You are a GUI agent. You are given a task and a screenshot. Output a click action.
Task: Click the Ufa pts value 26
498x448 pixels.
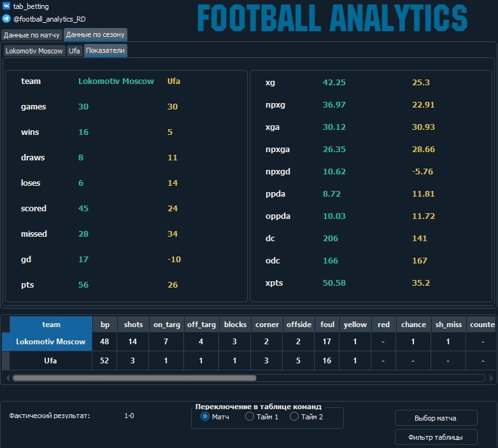coord(173,284)
